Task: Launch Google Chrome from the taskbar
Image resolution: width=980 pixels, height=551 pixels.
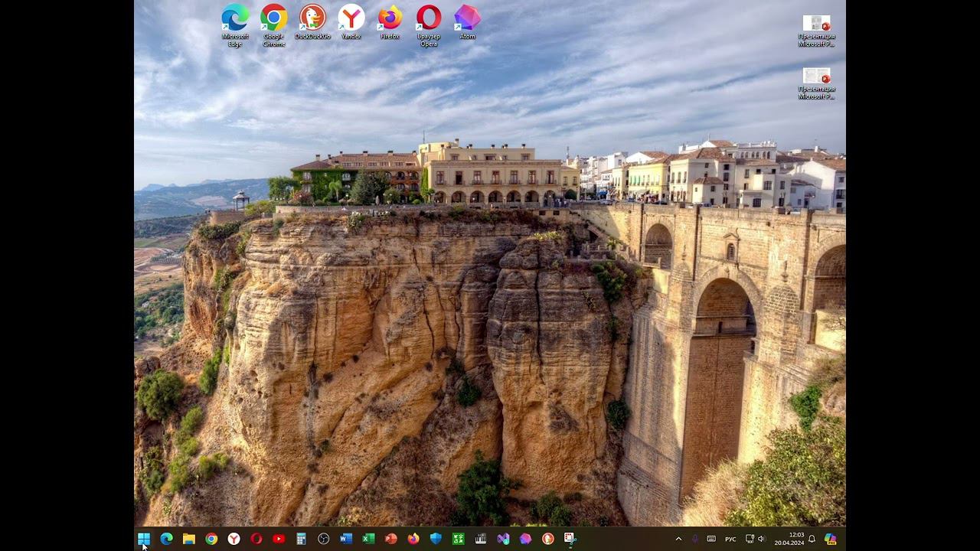Action: [x=211, y=539]
